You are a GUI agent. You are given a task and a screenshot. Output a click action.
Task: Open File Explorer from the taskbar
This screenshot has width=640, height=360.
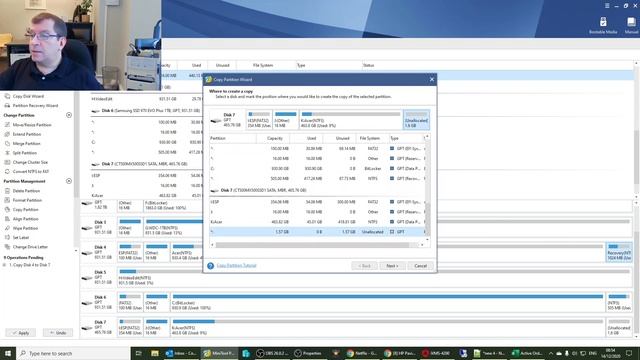coord(155,353)
